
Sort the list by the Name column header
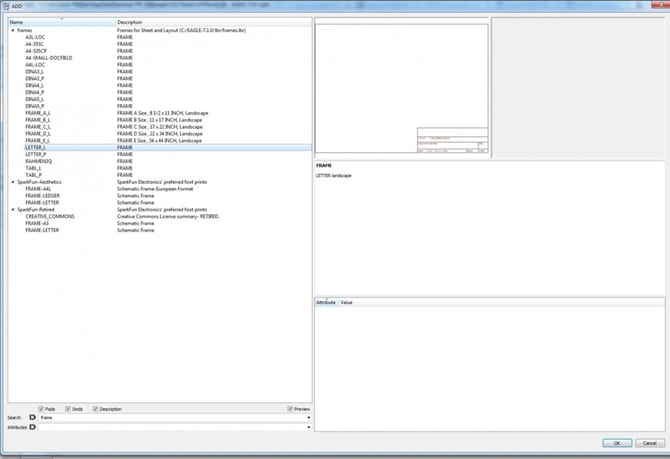click(62, 22)
